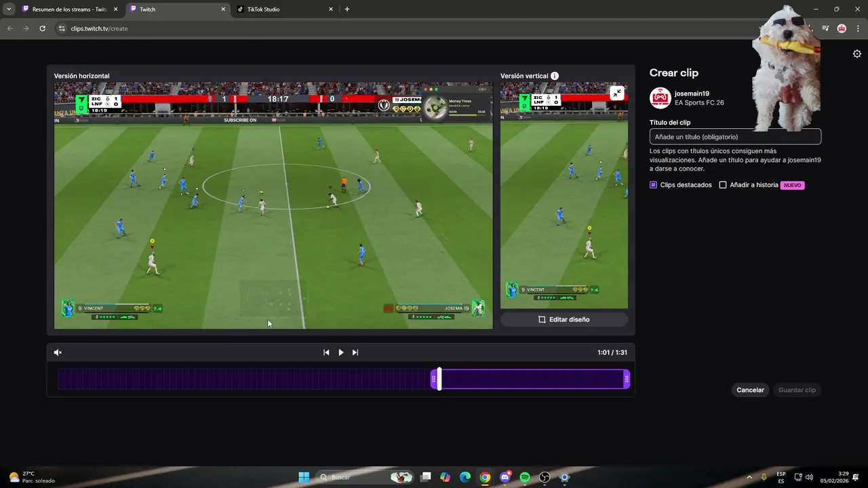
Task: Show info about Versión vertical
Action: tap(555, 76)
